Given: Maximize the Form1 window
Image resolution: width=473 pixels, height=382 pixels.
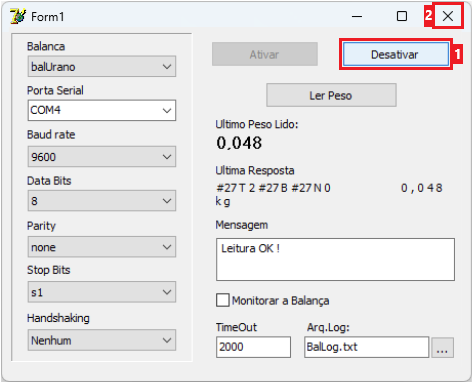Looking at the screenshot, I should click(x=402, y=16).
